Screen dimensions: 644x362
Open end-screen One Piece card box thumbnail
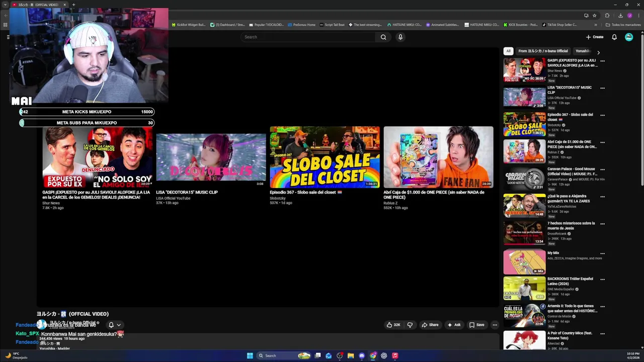438,157
